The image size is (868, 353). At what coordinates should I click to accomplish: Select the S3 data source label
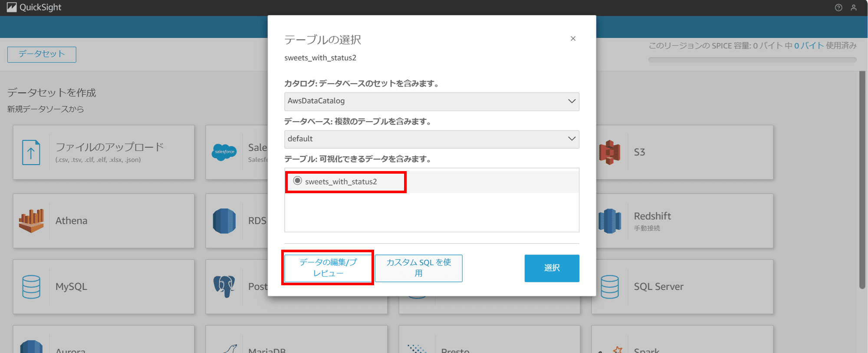click(639, 152)
